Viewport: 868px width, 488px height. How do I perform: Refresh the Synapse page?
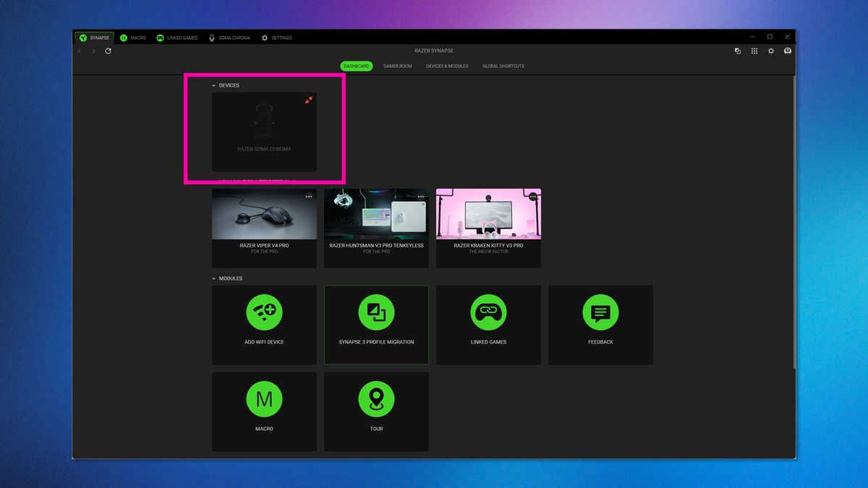(x=108, y=51)
